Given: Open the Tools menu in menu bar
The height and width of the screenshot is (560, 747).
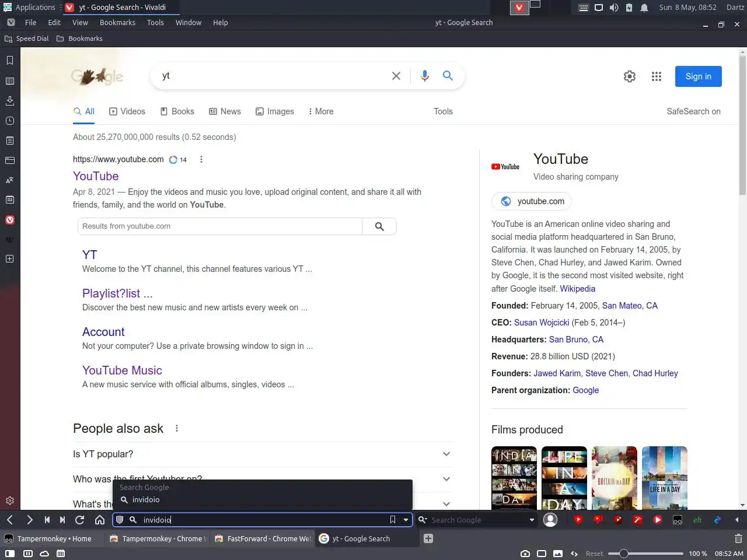Looking at the screenshot, I should [155, 22].
